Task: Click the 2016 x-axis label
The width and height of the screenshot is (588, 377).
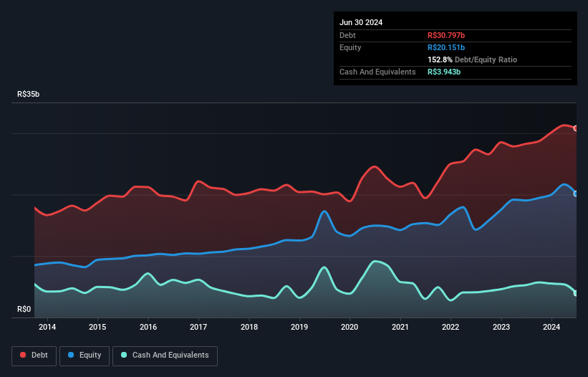Action: click(x=148, y=327)
